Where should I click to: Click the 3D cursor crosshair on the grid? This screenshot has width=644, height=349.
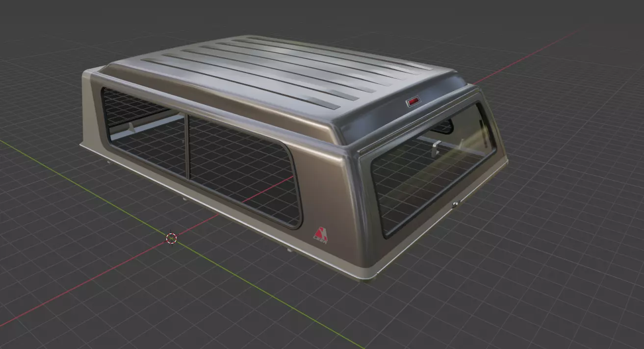pyautogui.click(x=171, y=239)
